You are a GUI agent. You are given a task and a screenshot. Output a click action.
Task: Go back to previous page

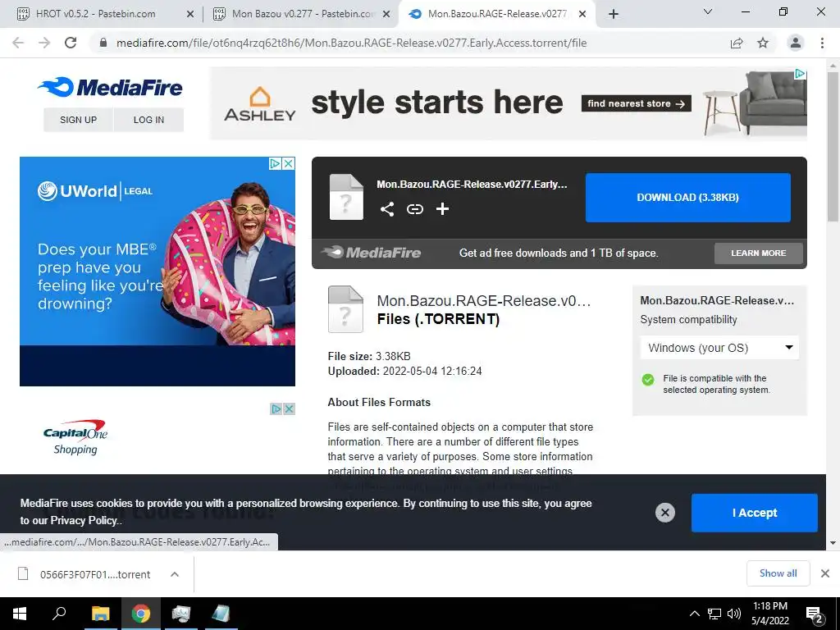pos(18,43)
